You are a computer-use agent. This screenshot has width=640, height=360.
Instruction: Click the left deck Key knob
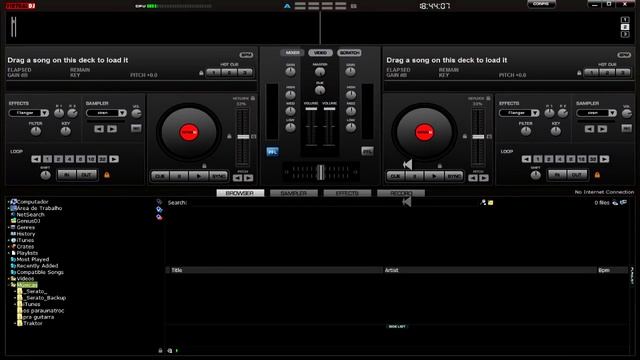point(65,131)
